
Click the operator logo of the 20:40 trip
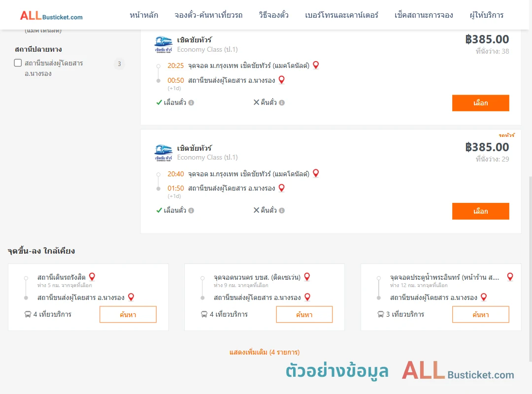point(163,153)
